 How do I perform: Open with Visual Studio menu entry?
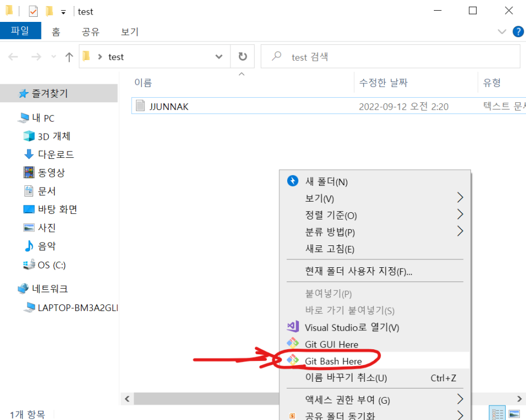point(374,327)
